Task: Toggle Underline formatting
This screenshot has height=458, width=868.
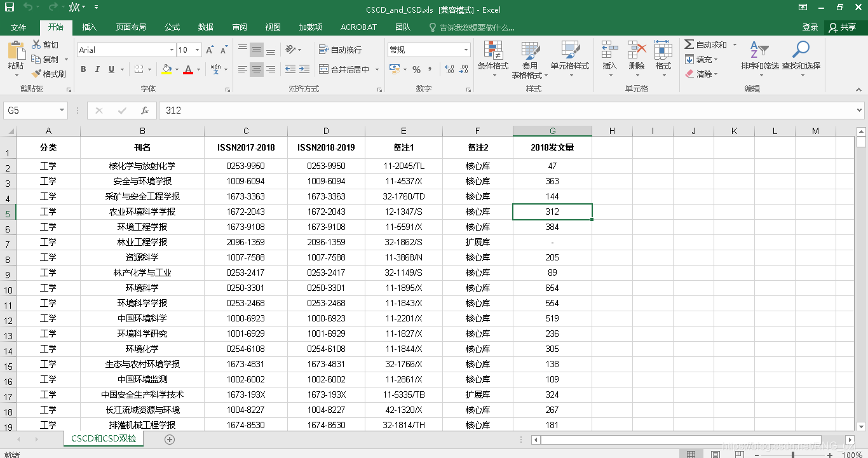Action: point(112,69)
